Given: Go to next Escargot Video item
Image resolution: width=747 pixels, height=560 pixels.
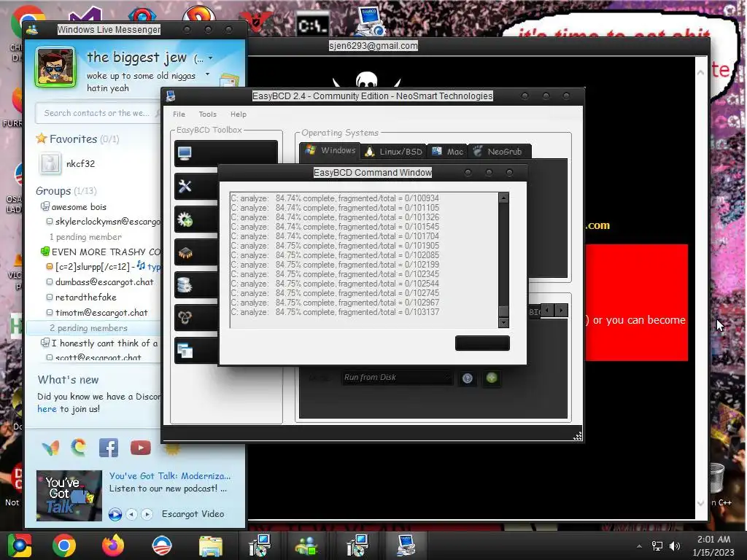Looking at the screenshot, I should tap(147, 514).
